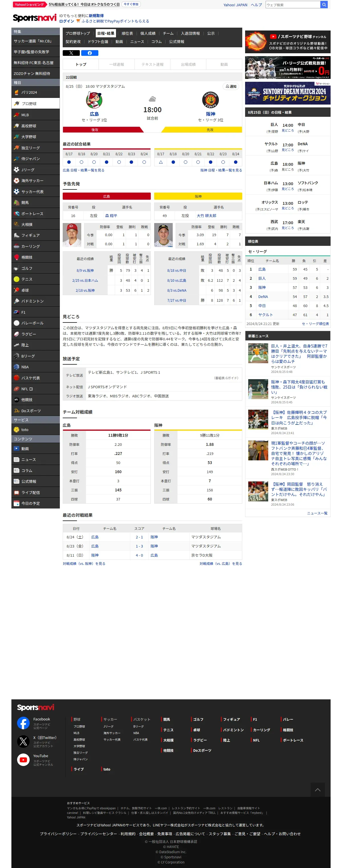Click the パリ2024 sidebar icon
Screen dimensions: 342x868
[x=17, y=92]
